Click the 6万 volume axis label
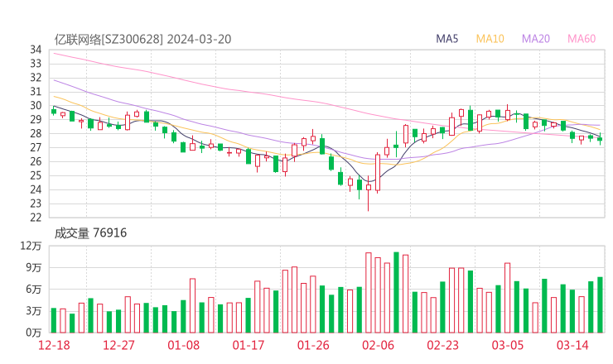The image size is (613, 364). pos(34,290)
